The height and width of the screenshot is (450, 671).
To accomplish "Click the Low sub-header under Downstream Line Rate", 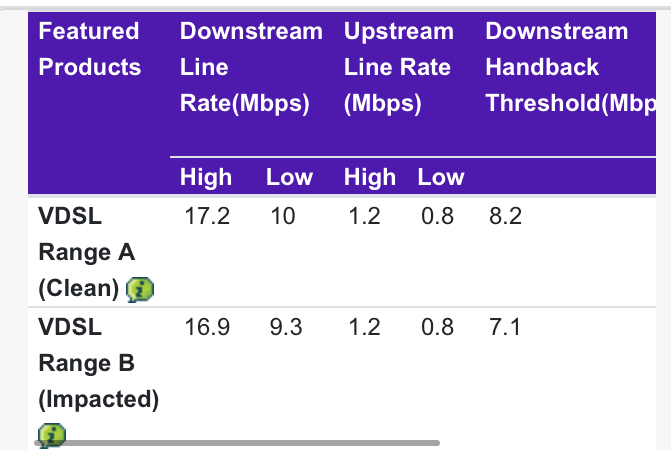I will pos(289,178).
